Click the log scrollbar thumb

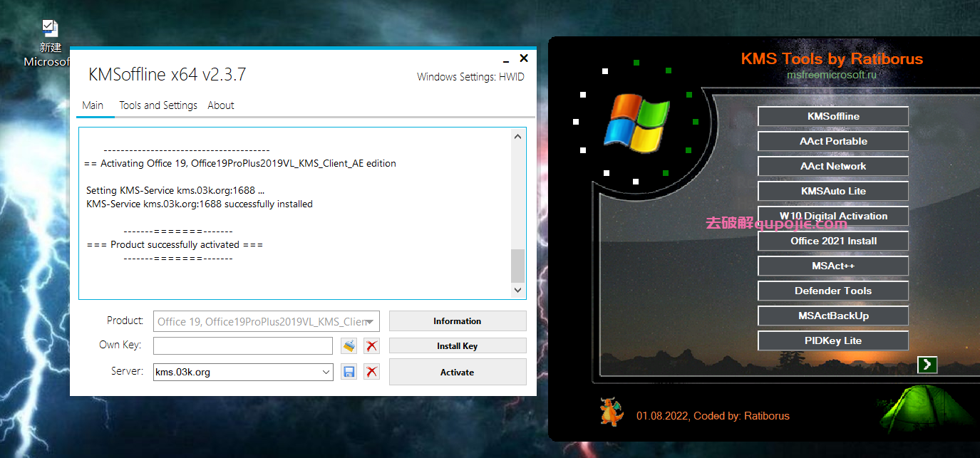[518, 266]
